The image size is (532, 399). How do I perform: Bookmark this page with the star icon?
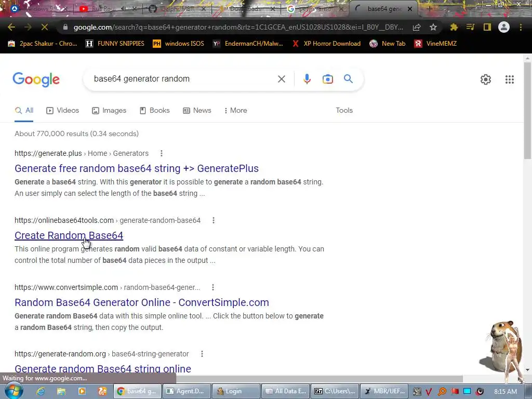433,27
